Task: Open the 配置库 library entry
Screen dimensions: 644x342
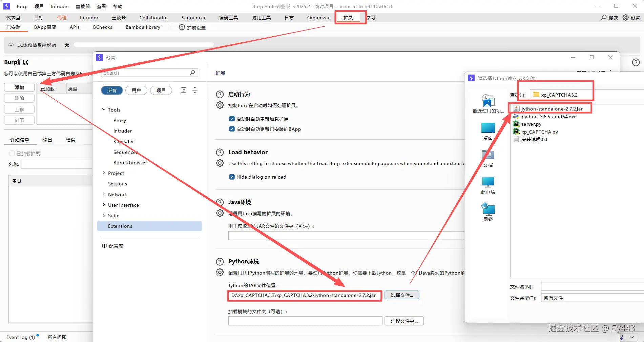Action: click(x=113, y=246)
